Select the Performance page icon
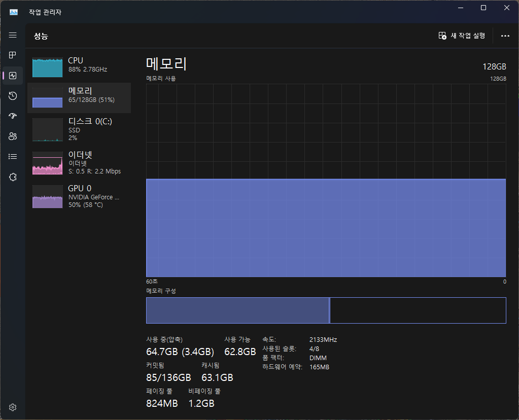Image resolution: width=519 pixels, height=420 pixels. click(x=13, y=76)
